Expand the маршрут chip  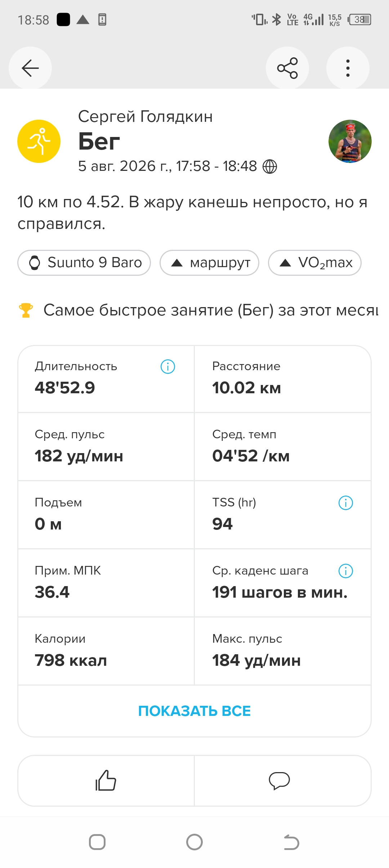pyautogui.click(x=209, y=262)
